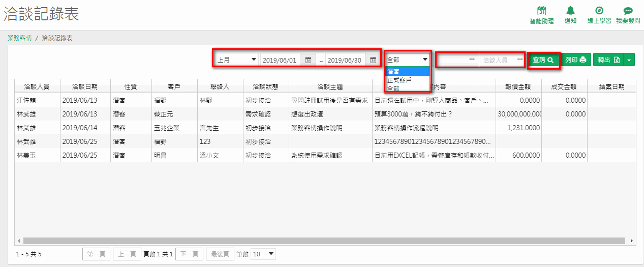Sort by 結案日期 column header

pyautogui.click(x=611, y=87)
